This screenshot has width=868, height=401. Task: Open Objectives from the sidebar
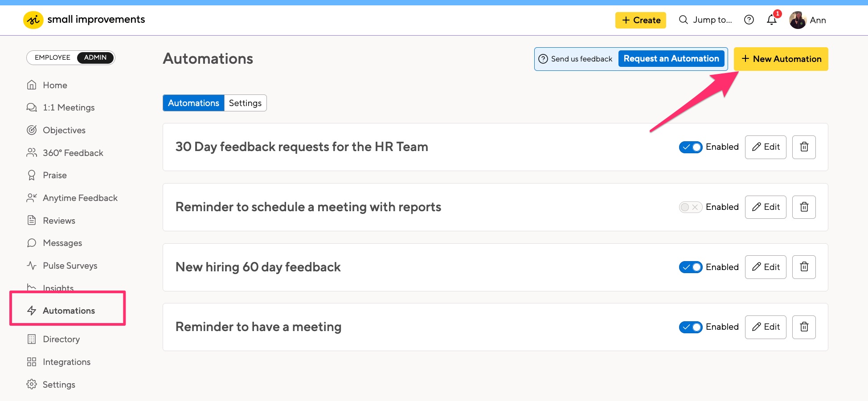pos(64,130)
